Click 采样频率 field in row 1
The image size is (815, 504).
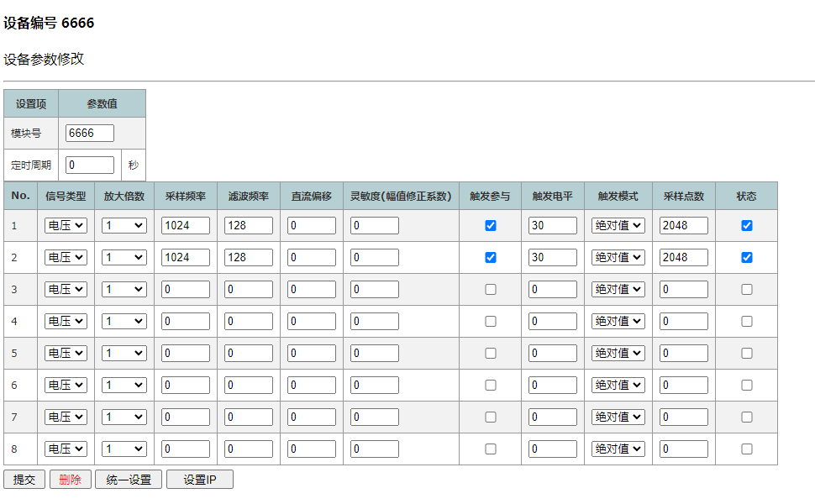[x=186, y=226]
